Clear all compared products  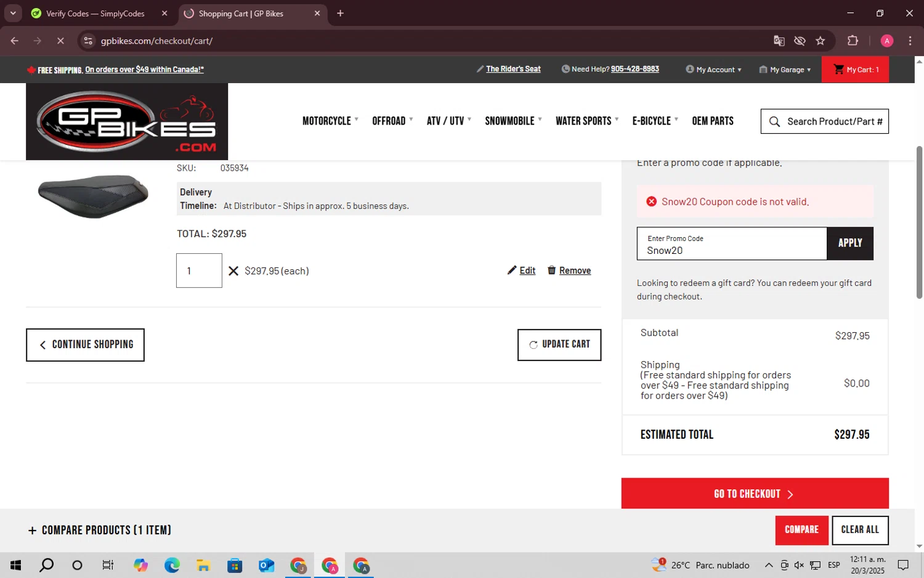[x=860, y=530]
